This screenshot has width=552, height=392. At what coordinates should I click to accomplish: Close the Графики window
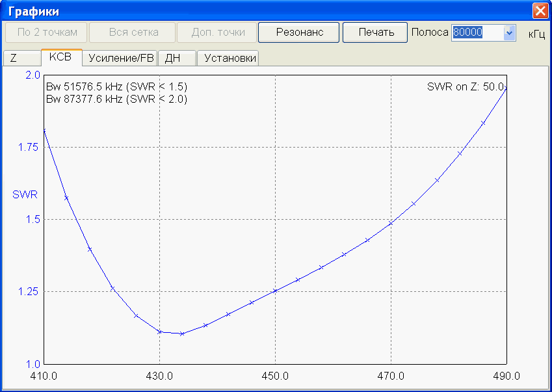(x=540, y=11)
